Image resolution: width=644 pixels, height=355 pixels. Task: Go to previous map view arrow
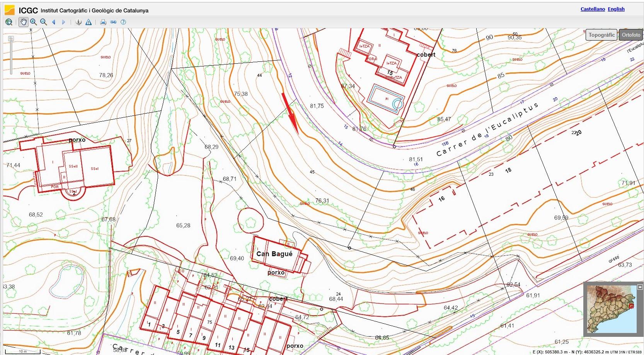pyautogui.click(x=54, y=22)
